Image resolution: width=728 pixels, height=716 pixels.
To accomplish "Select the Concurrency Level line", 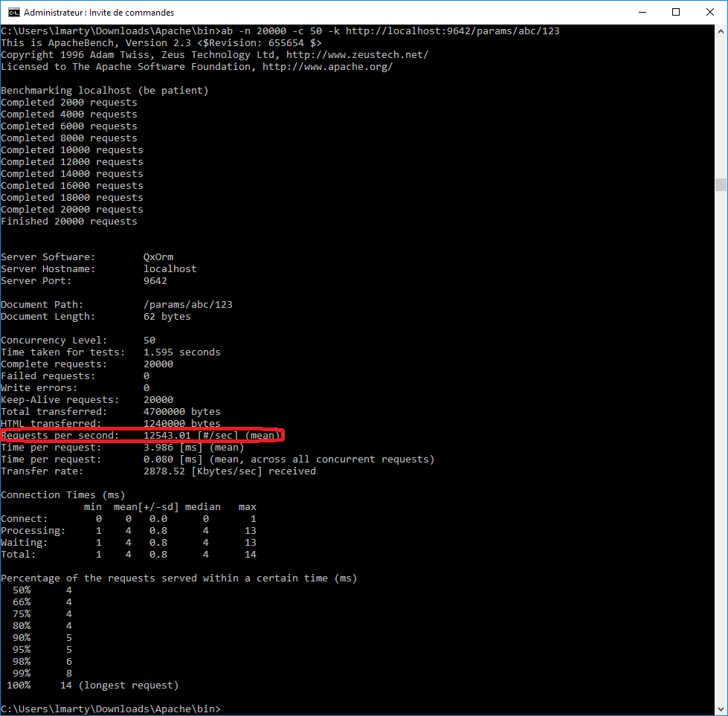I will 82,340.
